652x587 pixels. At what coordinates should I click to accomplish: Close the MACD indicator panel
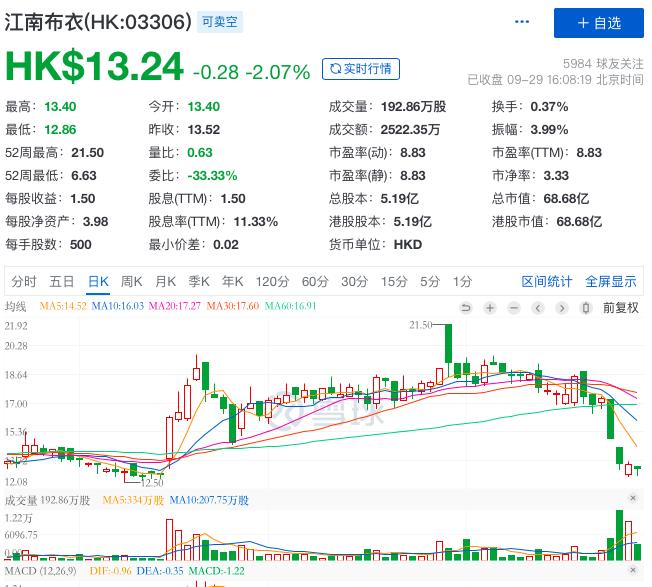pos(633,570)
